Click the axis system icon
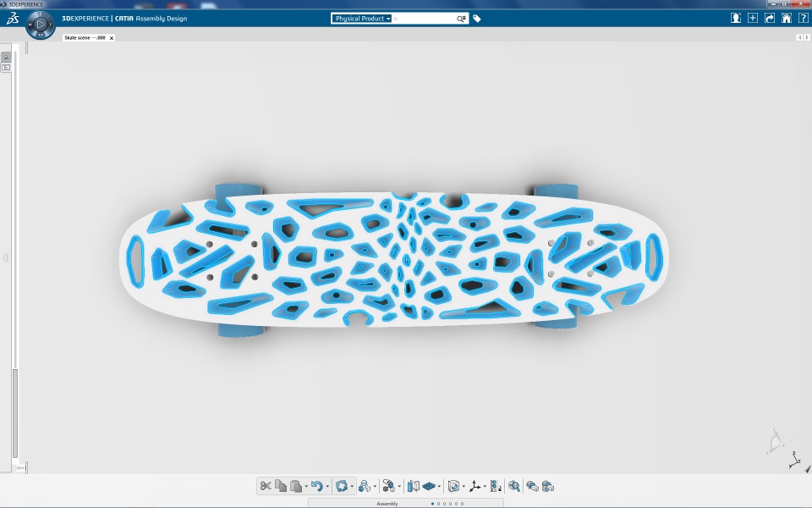812x508 pixels. tap(475, 486)
